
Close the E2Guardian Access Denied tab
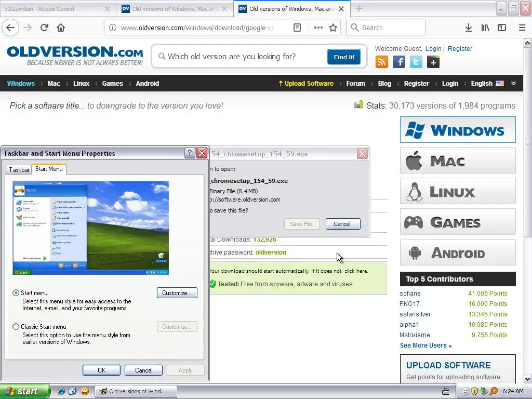(107, 9)
